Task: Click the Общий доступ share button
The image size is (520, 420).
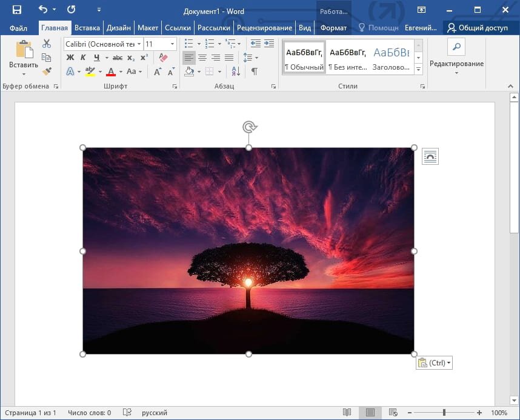Action: click(477, 28)
